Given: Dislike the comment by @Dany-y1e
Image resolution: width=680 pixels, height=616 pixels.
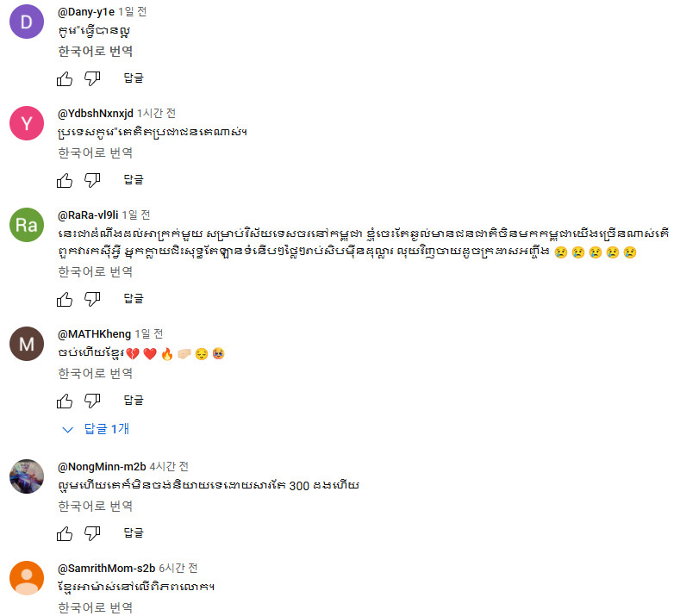Looking at the screenshot, I should (92, 79).
